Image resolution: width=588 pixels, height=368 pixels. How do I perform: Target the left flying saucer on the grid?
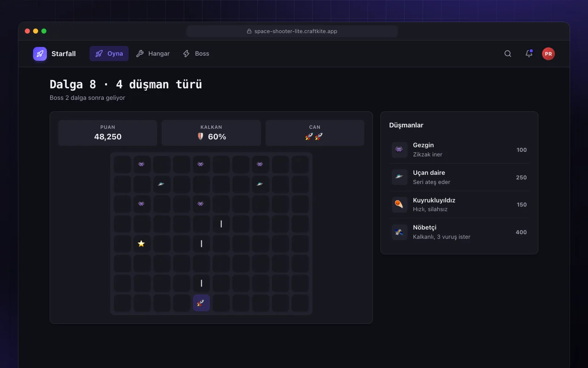coord(161,184)
